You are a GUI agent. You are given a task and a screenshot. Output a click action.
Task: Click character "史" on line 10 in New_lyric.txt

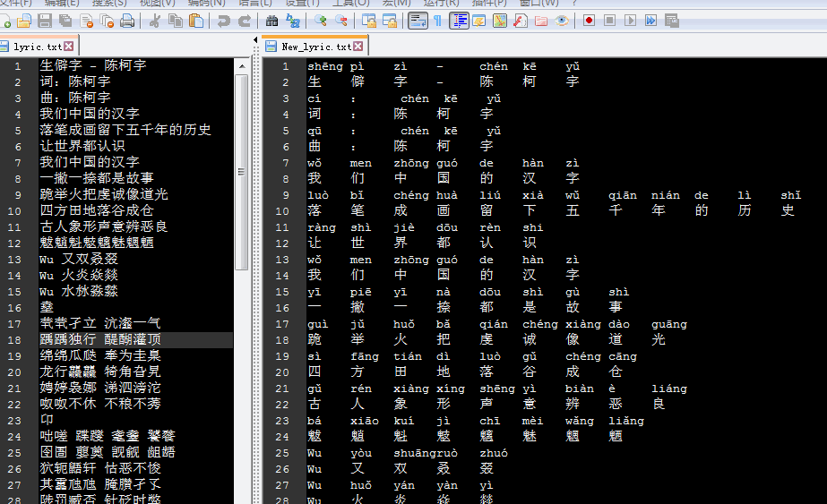[x=788, y=210]
